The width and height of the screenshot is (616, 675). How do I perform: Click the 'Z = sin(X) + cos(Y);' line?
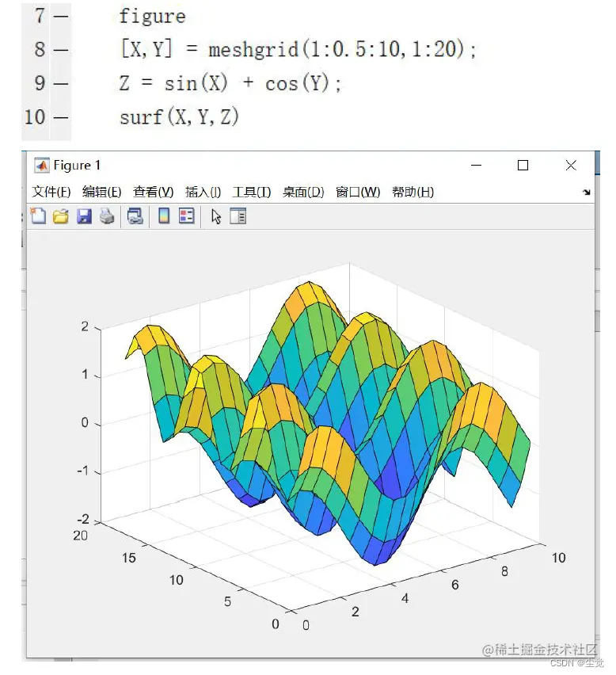pyautogui.click(x=230, y=82)
